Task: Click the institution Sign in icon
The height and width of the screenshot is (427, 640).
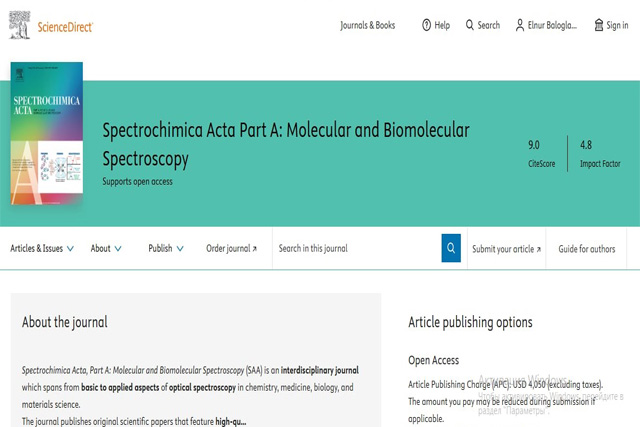Action: (598, 25)
